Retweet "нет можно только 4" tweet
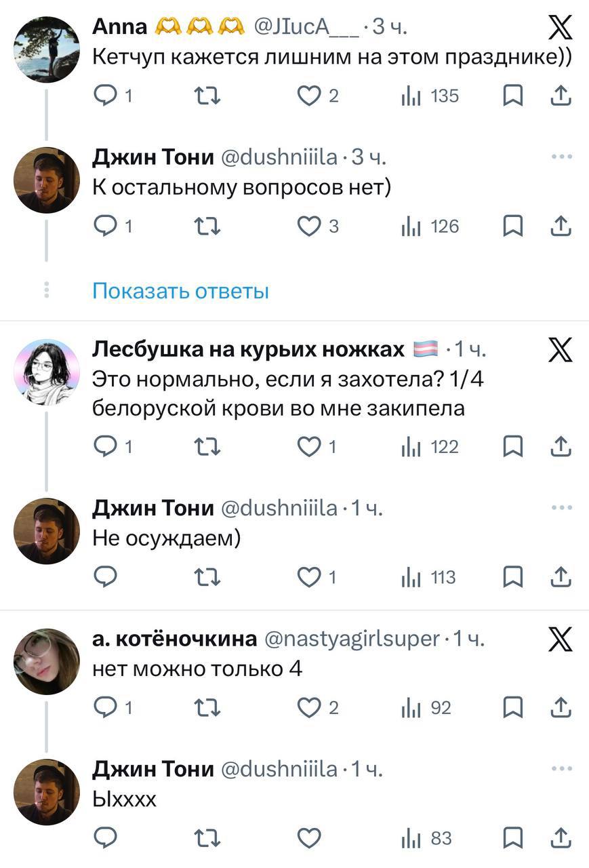The image size is (589, 868). click(208, 708)
